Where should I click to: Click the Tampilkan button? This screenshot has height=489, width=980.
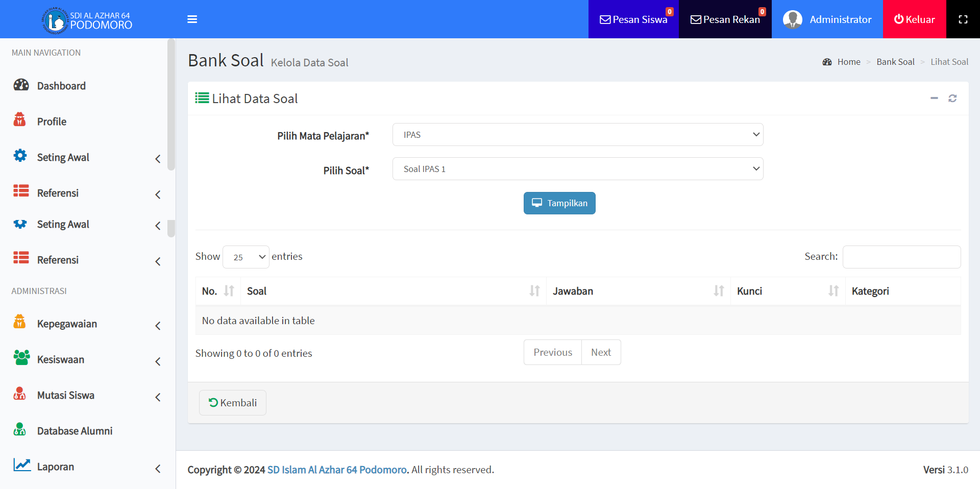[x=559, y=203]
